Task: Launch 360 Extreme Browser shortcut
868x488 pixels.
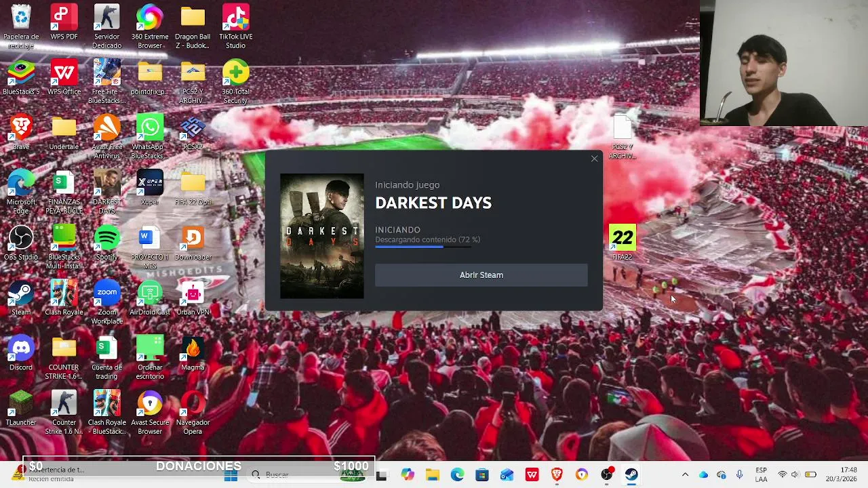Action: click(150, 26)
